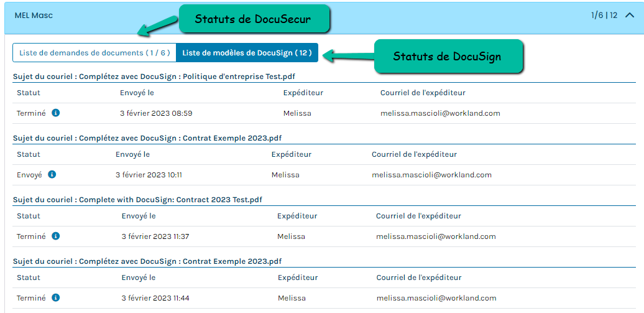Image resolution: width=644 pixels, height=313 pixels.
Task: Click date 3 février 2023 11:44
Action: tap(155, 299)
